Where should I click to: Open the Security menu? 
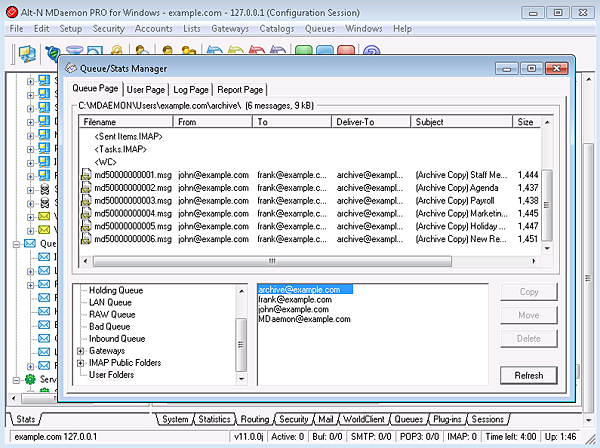click(x=109, y=29)
